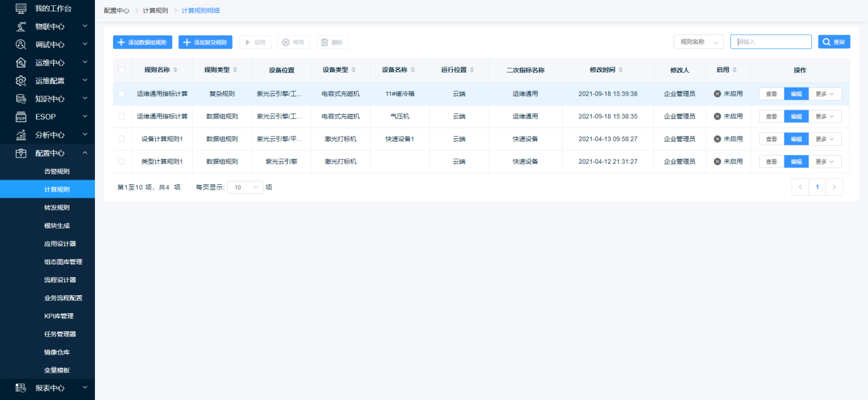Open the page size dropdown showing 10
Screen dimensions: 868x400
coord(246,188)
